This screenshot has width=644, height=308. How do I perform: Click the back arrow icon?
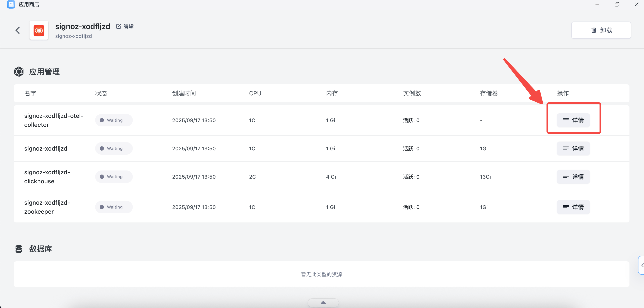18,30
